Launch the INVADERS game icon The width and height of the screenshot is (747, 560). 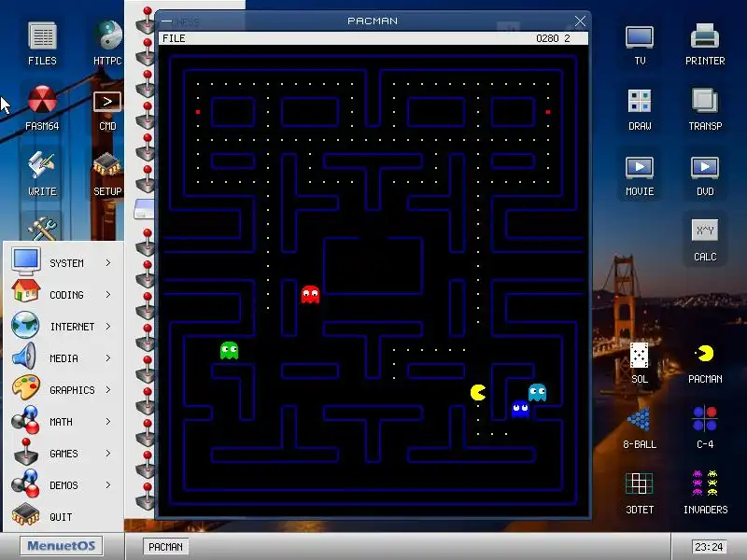(705, 493)
